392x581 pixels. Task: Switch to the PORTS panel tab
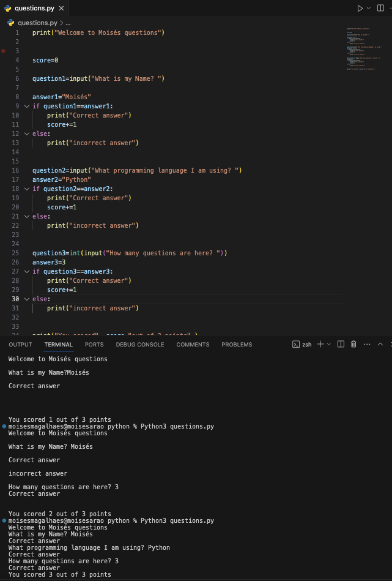coord(94,345)
